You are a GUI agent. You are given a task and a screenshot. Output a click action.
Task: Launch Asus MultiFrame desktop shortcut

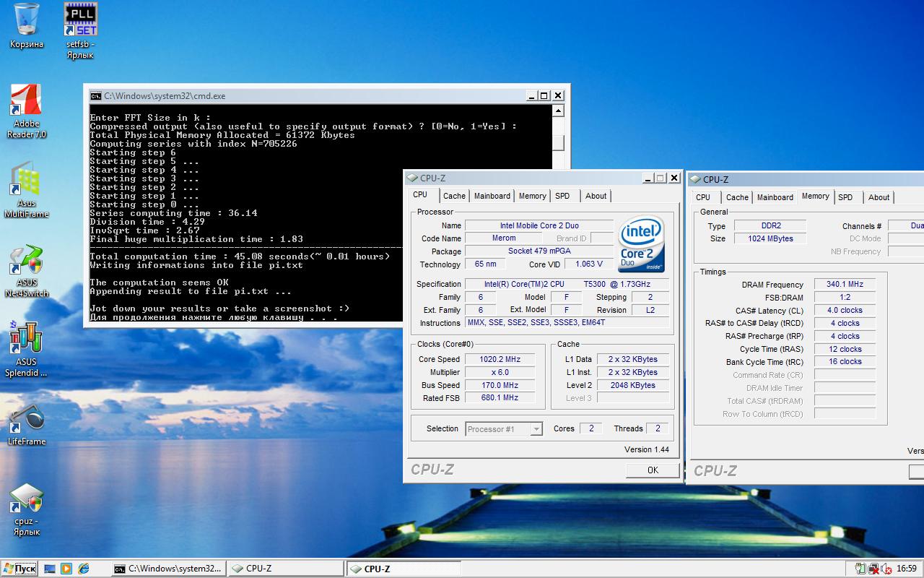click(x=27, y=190)
